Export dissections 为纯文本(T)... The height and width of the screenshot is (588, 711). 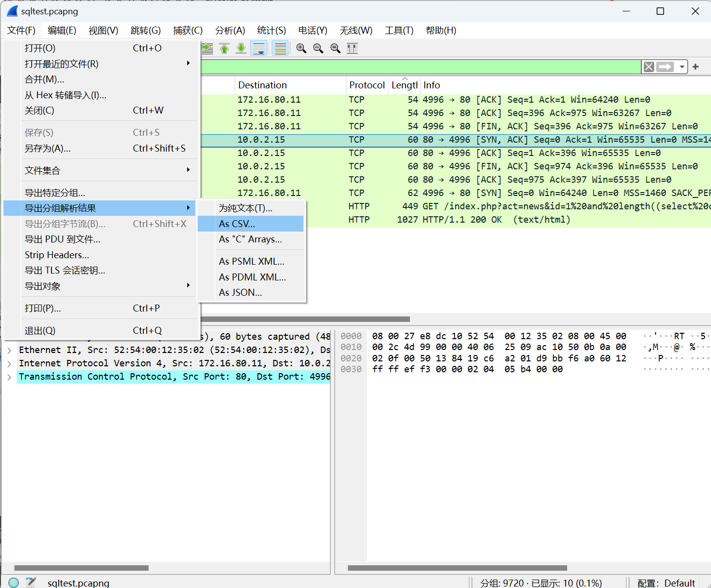251,208
